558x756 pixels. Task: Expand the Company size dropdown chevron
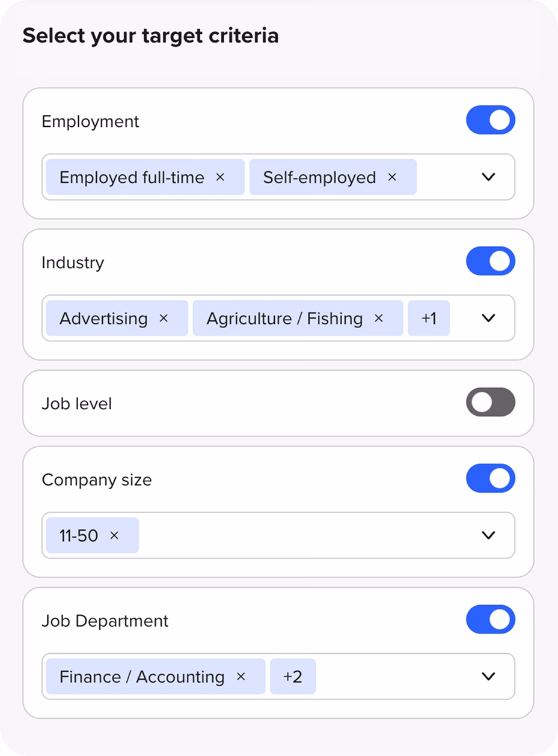click(x=488, y=535)
